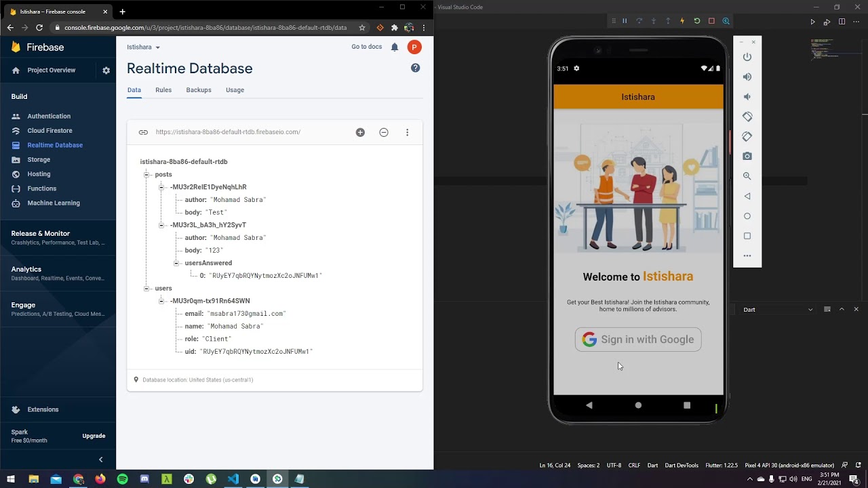Click the Go to docs link
The height and width of the screenshot is (488, 868).
point(366,47)
